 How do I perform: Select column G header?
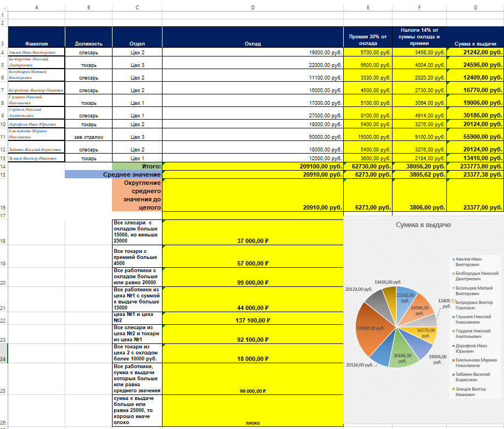pos(475,7)
